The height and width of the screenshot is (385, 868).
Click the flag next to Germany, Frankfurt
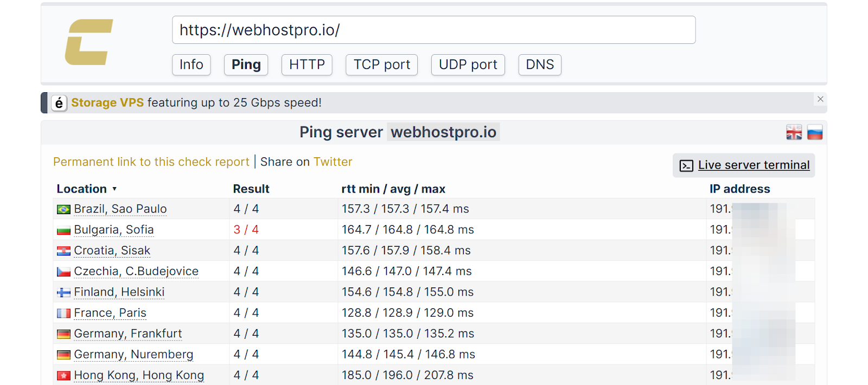pyautogui.click(x=63, y=334)
